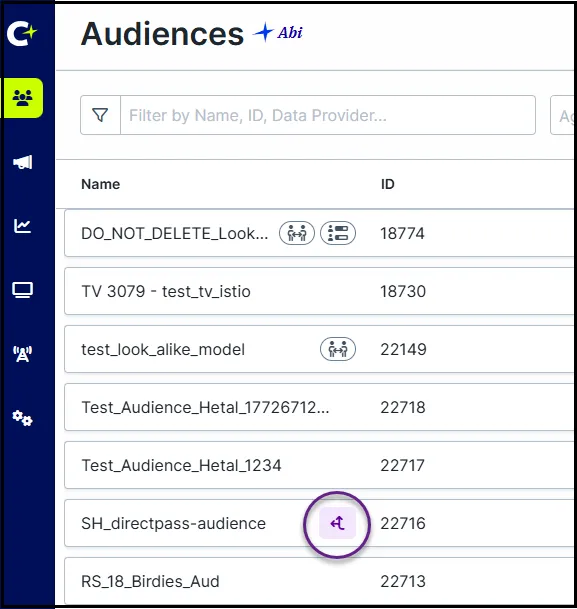Click direct pass icon on SH_directpass-audience row
This screenshot has width=577, height=609.
(x=337, y=523)
